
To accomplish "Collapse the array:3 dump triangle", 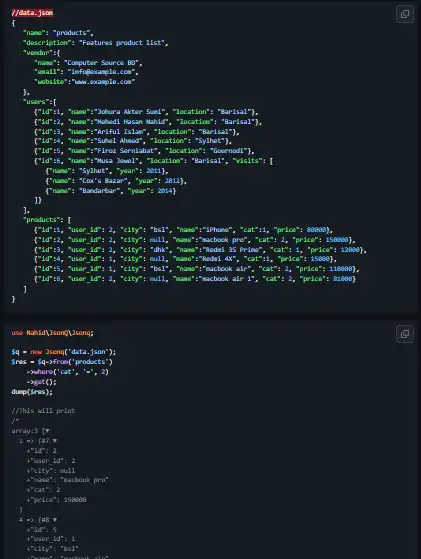I will (47, 431).
